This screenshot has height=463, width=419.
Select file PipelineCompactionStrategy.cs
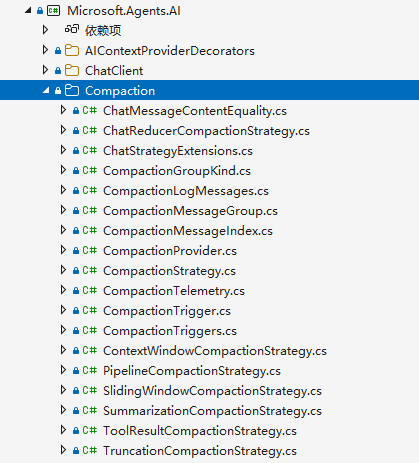point(192,371)
